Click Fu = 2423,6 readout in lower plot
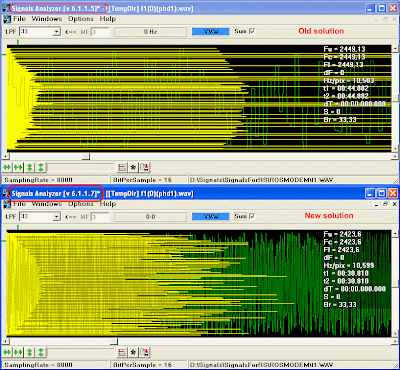 point(342,234)
